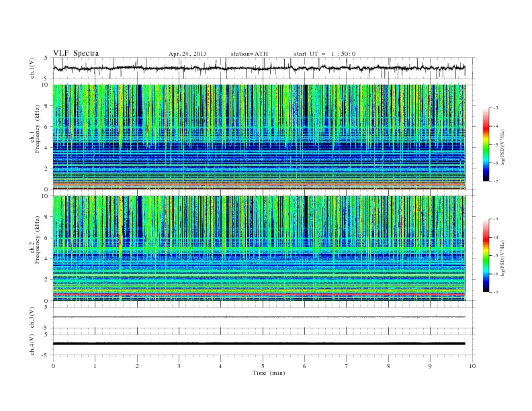Click the thick black ch.4 voltage trace
532x411 pixels.
(259, 344)
